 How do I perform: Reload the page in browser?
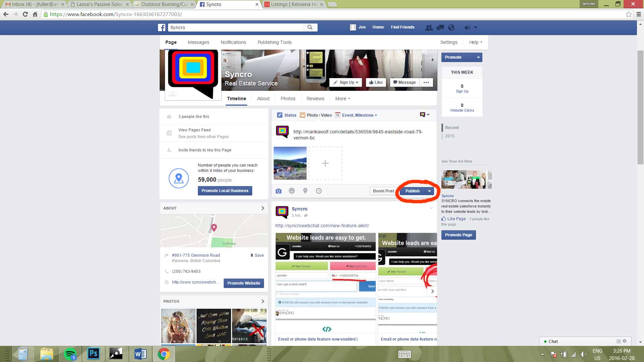click(25, 14)
